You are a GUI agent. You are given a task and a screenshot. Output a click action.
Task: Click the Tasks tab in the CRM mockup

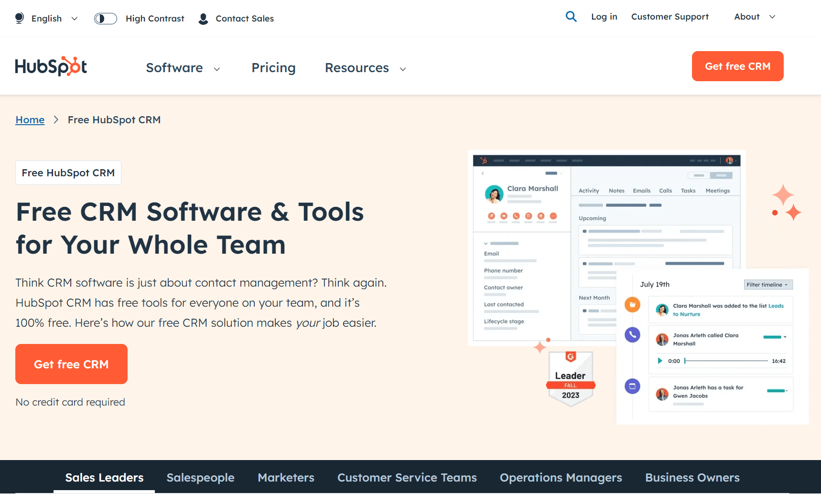pyautogui.click(x=688, y=191)
